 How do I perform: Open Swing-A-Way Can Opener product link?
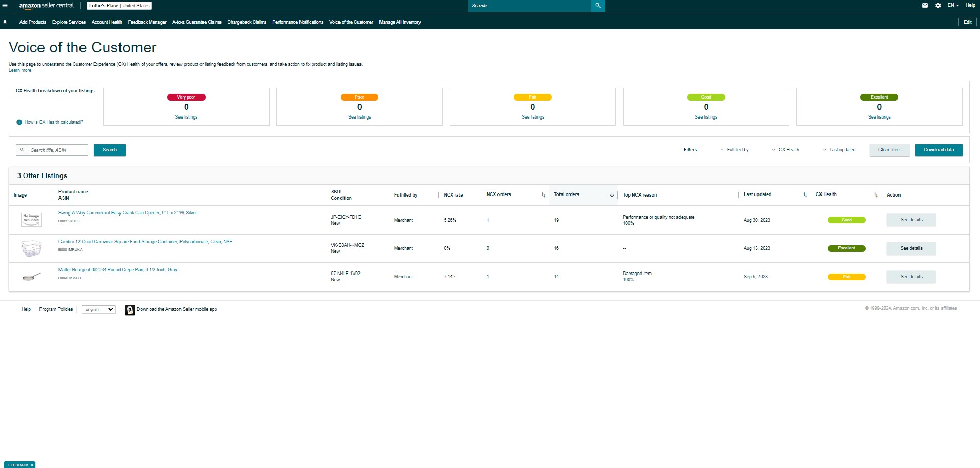128,213
